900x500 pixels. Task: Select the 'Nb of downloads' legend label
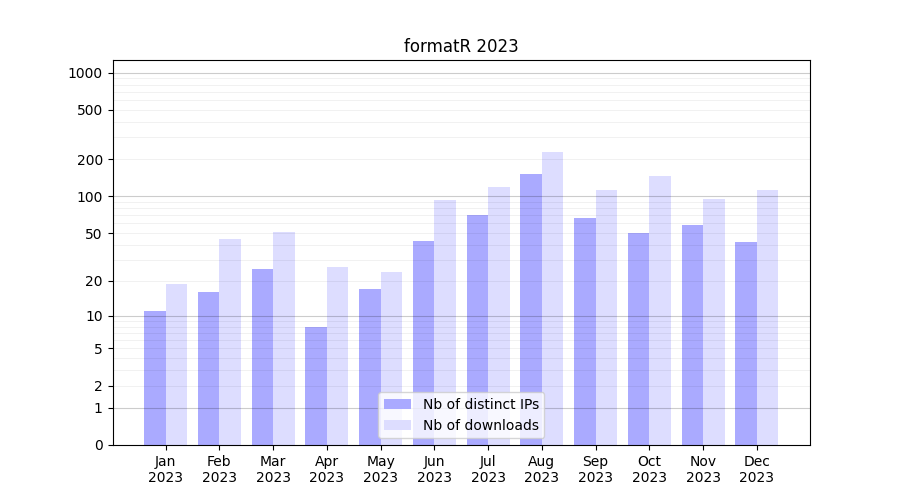pyautogui.click(x=480, y=425)
